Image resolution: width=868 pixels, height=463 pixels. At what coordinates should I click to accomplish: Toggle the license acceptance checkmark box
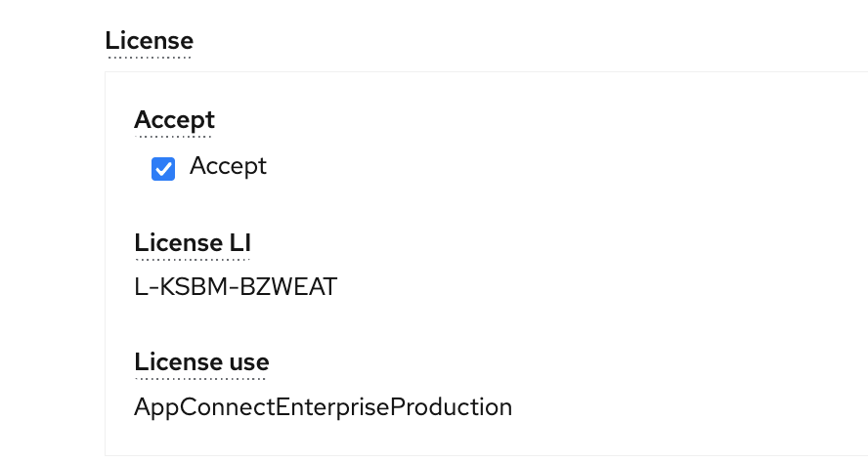[x=163, y=169]
